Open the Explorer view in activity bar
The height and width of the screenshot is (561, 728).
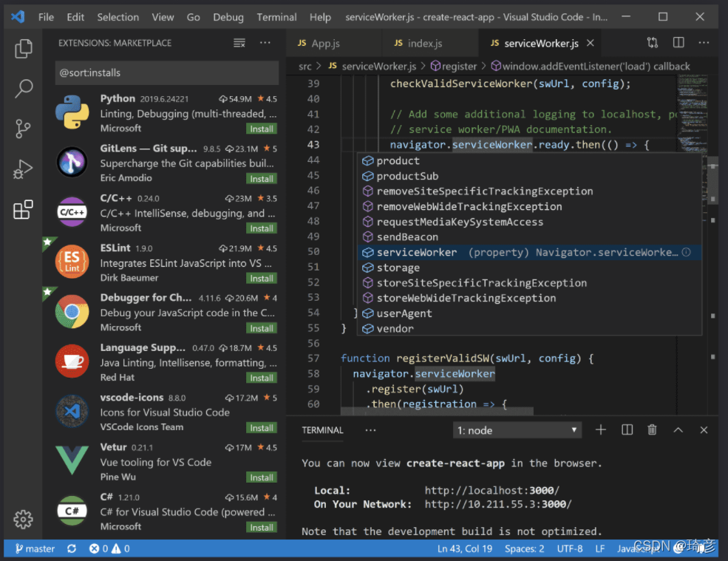pyautogui.click(x=23, y=48)
